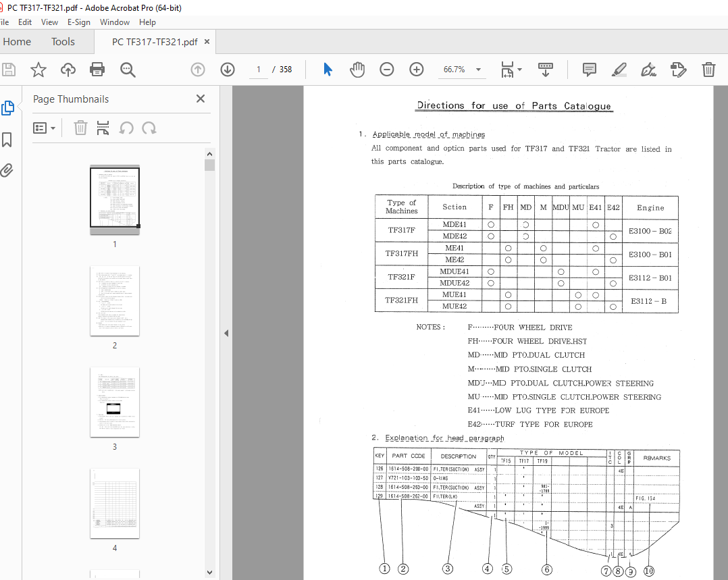Select the Hand pan tool

coord(357,70)
